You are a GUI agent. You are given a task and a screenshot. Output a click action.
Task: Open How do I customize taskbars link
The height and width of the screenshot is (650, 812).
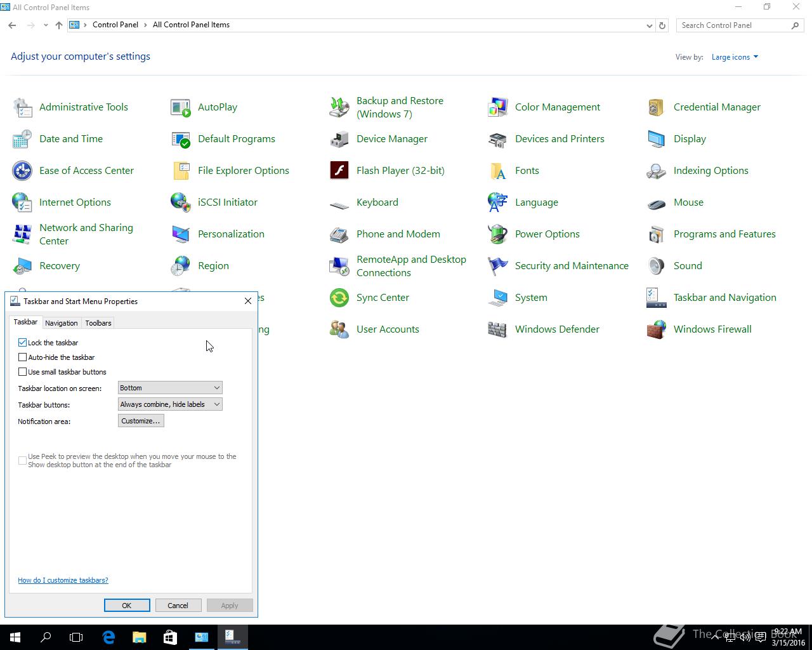click(63, 580)
